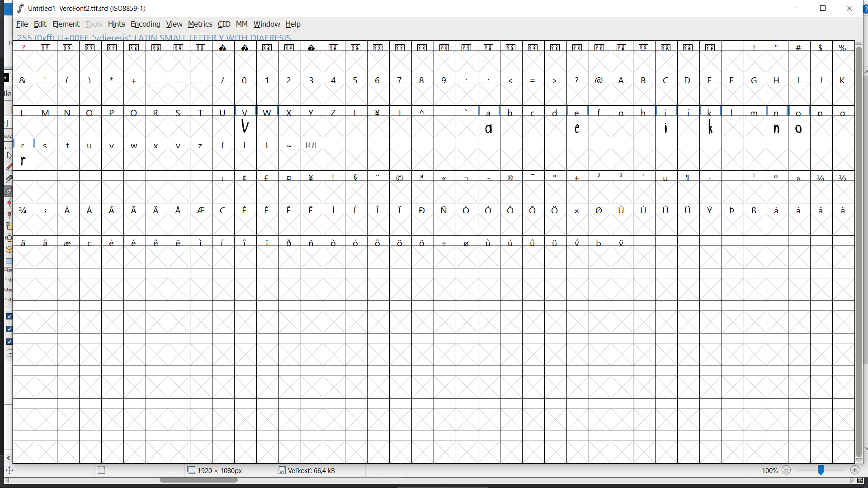This screenshot has height=488, width=868.
Task: Open the CID menu
Action: [x=224, y=24]
